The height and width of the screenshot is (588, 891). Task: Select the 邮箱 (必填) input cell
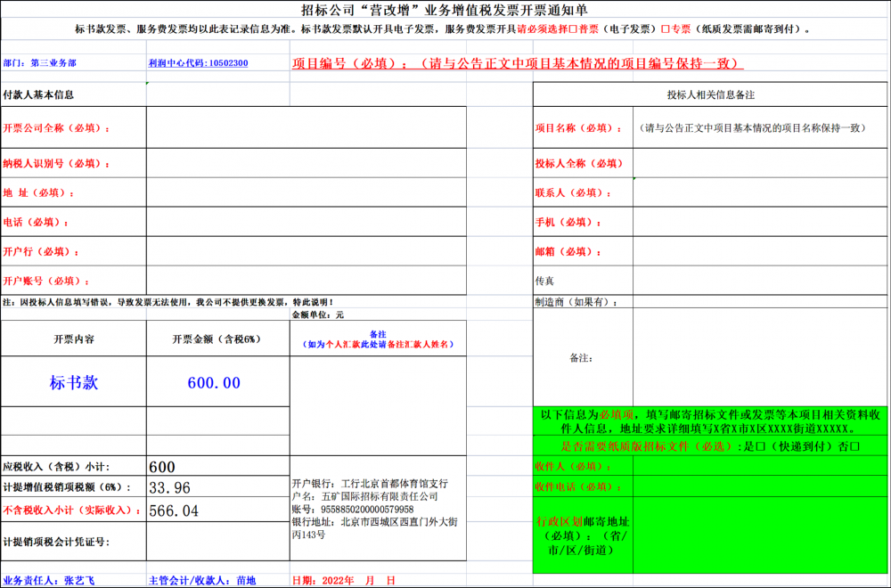(760, 251)
